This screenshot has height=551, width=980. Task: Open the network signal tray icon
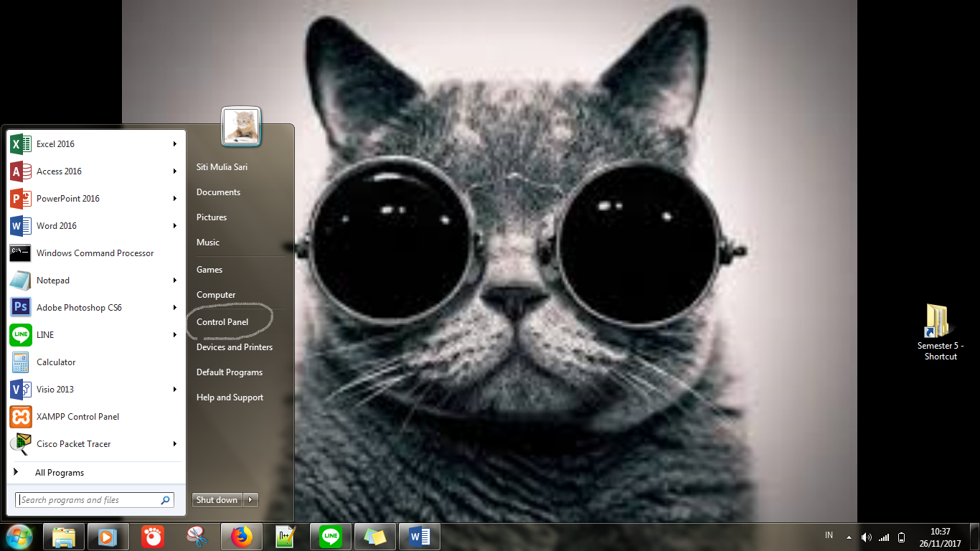coord(884,537)
